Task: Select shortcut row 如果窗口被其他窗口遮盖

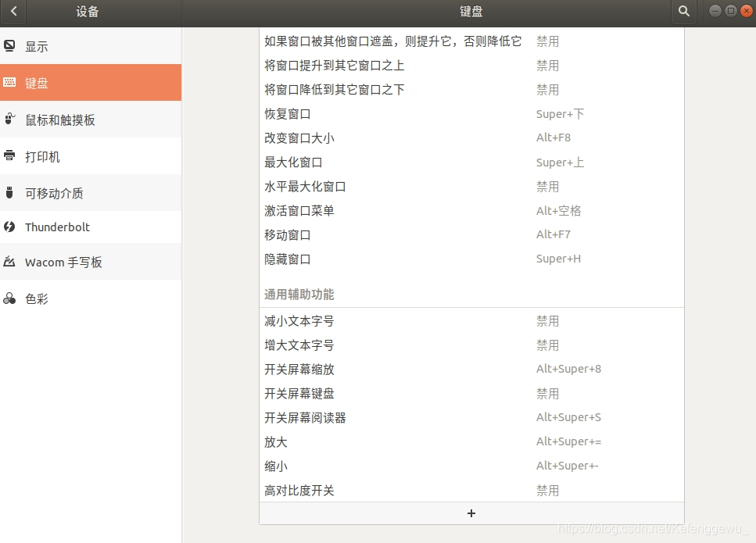Action: pos(471,41)
